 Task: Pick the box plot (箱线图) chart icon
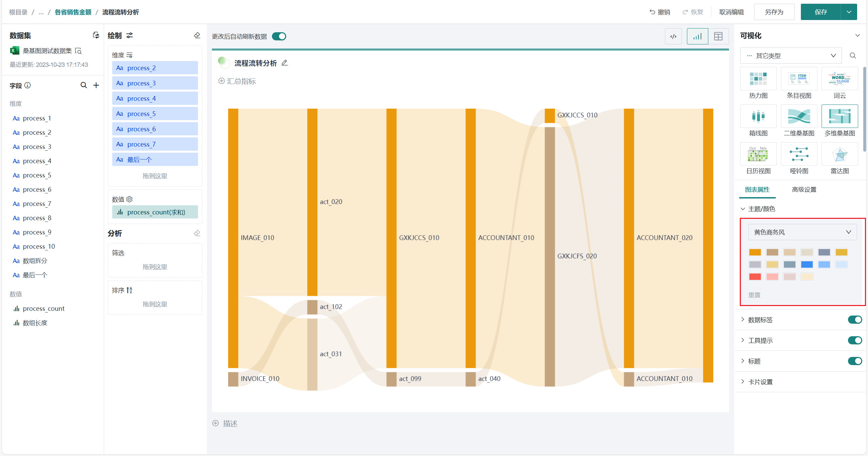(758, 117)
